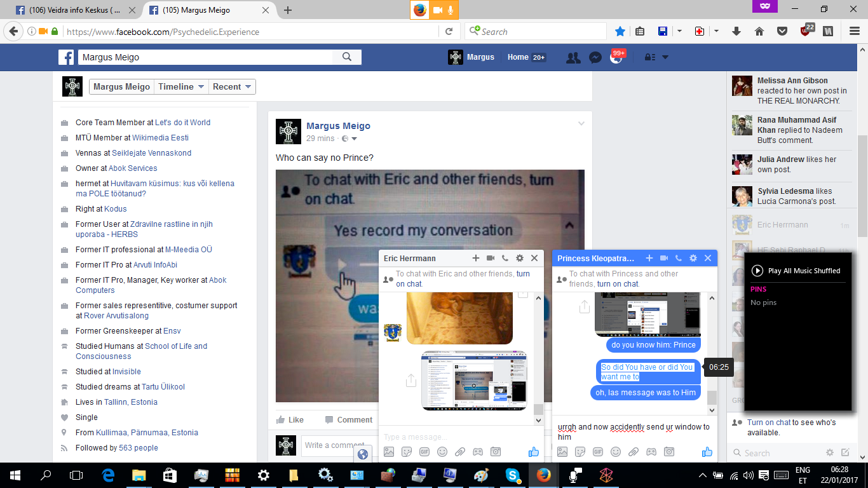The width and height of the screenshot is (868, 488).
Task: Open a new Firefox tab
Action: (288, 10)
